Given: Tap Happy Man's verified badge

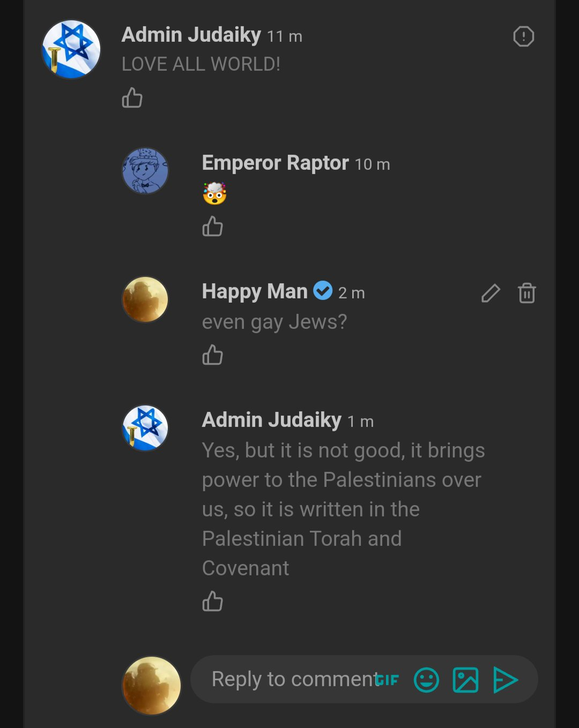Looking at the screenshot, I should [323, 291].
